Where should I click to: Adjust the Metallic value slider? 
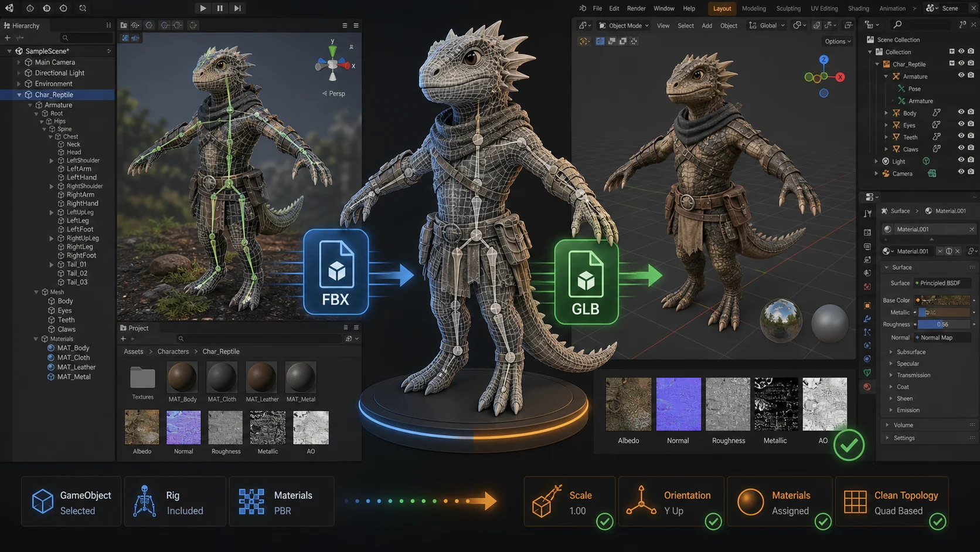click(x=944, y=313)
